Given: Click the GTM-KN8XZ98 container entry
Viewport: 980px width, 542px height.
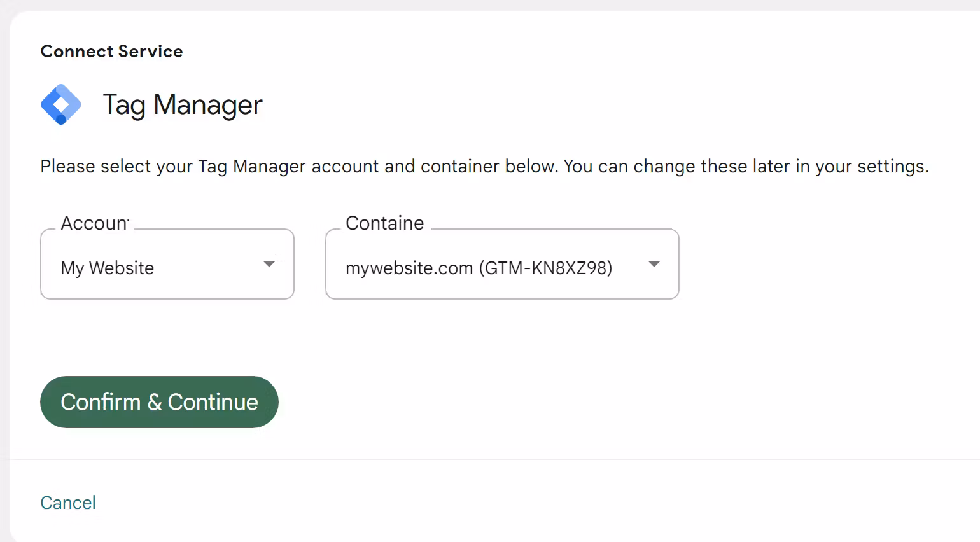Looking at the screenshot, I should click(x=478, y=268).
